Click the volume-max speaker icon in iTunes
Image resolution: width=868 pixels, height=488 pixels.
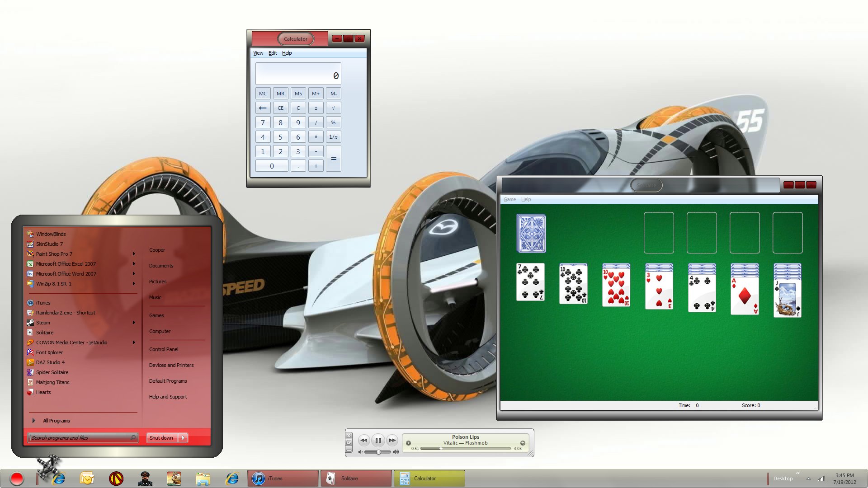click(396, 452)
